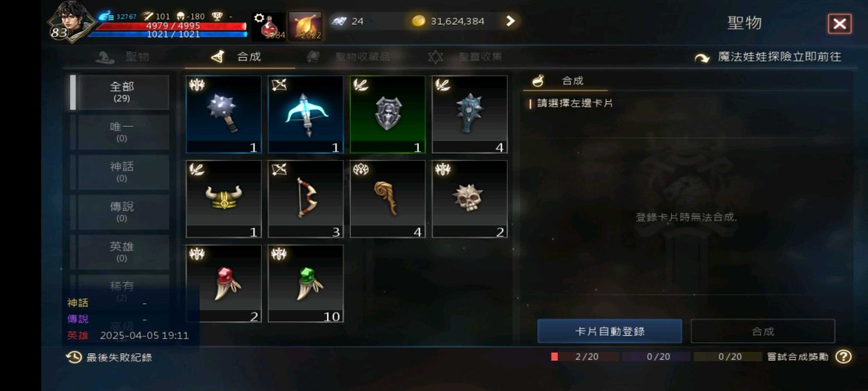The height and width of the screenshot is (391, 868).
Task: Click the help question mark icon
Action: click(x=843, y=357)
